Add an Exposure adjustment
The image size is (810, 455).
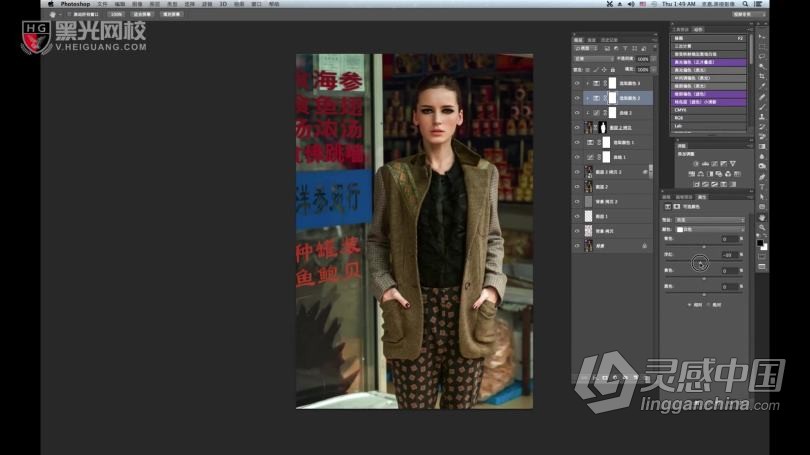coord(724,164)
